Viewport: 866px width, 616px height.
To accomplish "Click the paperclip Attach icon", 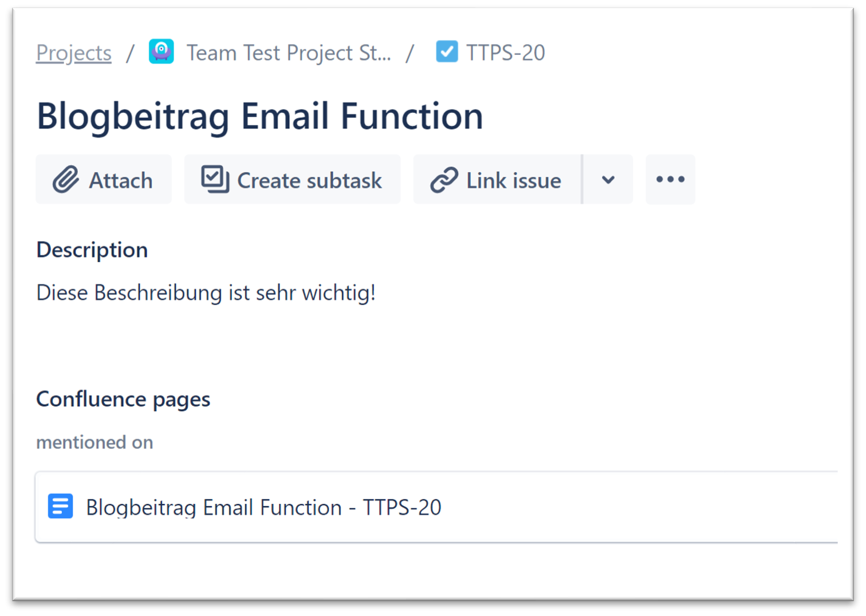I will (x=66, y=179).
